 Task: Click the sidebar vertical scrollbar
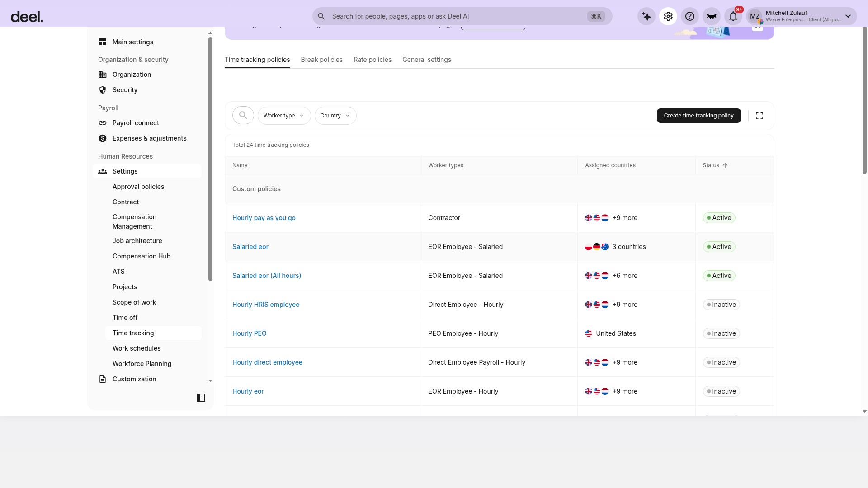coord(210,159)
